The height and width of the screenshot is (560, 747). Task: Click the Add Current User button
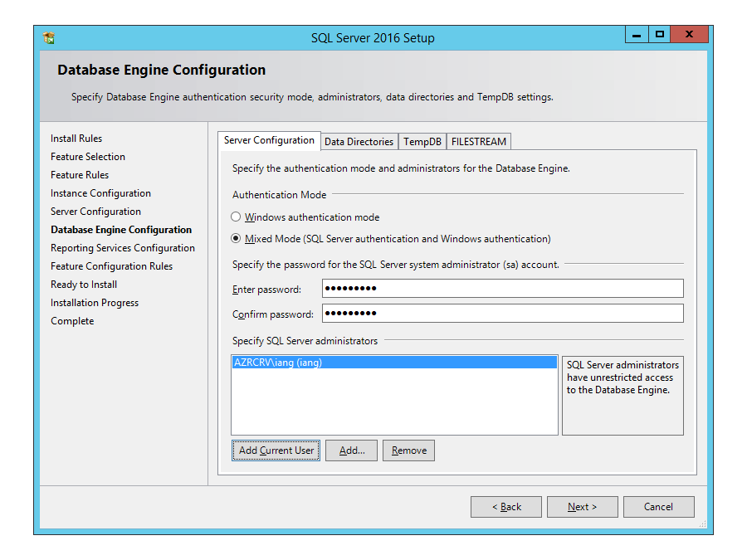pos(276,450)
